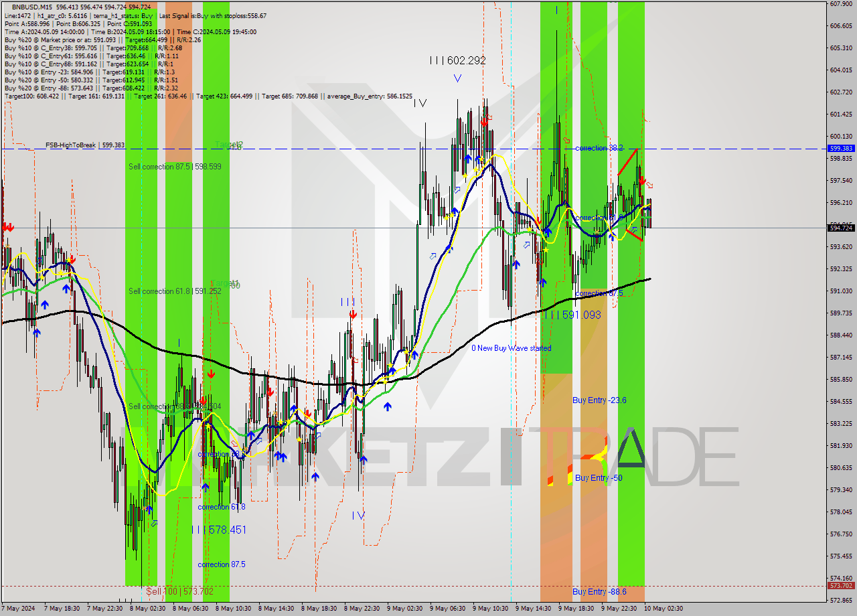
Task: Select the '0 New Buy Wave started' text
Action: pos(512,348)
